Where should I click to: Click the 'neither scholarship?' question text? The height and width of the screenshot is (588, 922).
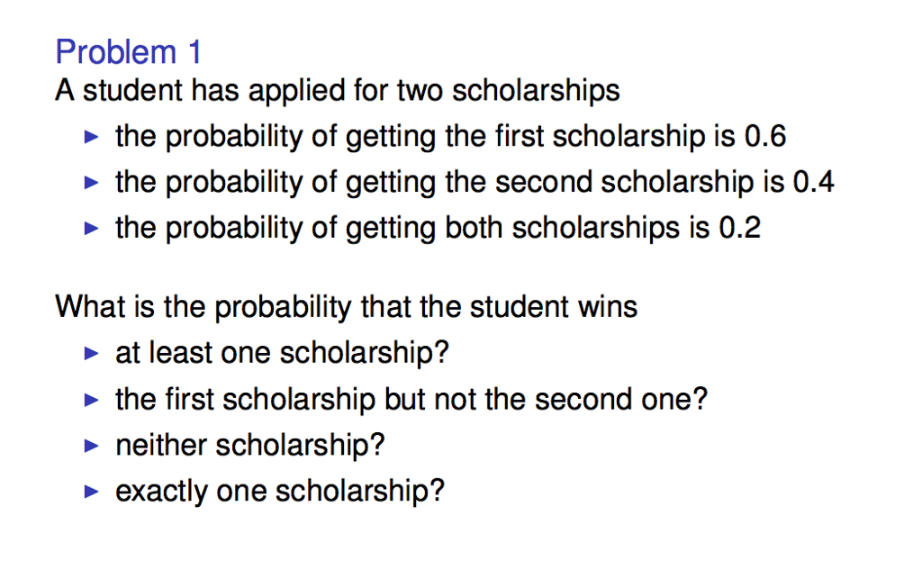click(250, 445)
